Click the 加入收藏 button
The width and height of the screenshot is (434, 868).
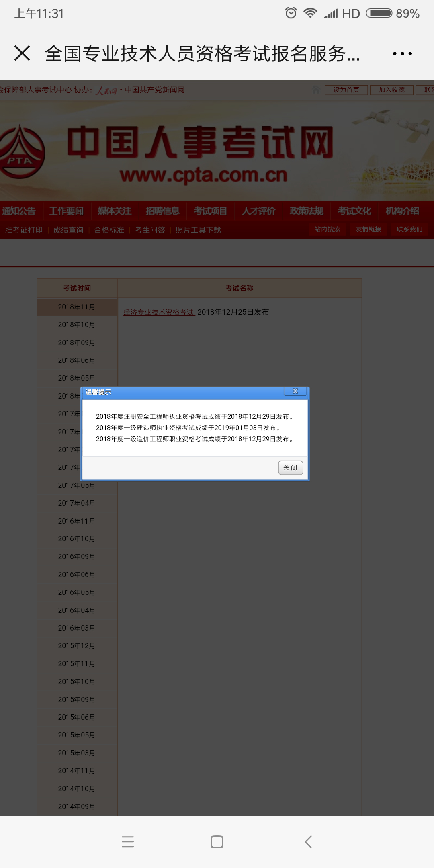coord(392,90)
